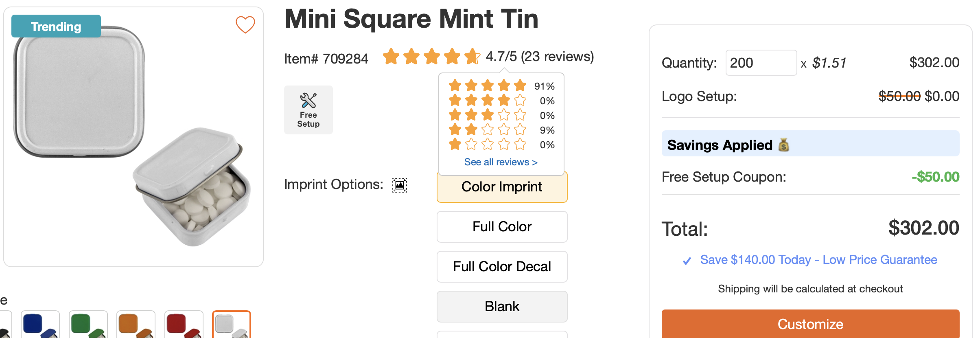Image resolution: width=980 pixels, height=338 pixels.
Task: Click the imprint options image icon
Action: pos(399,185)
